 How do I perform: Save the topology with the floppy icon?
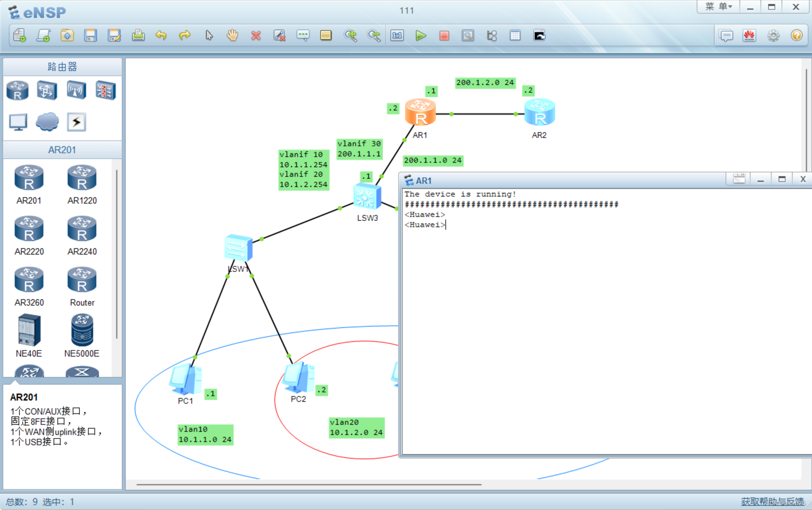[91, 36]
